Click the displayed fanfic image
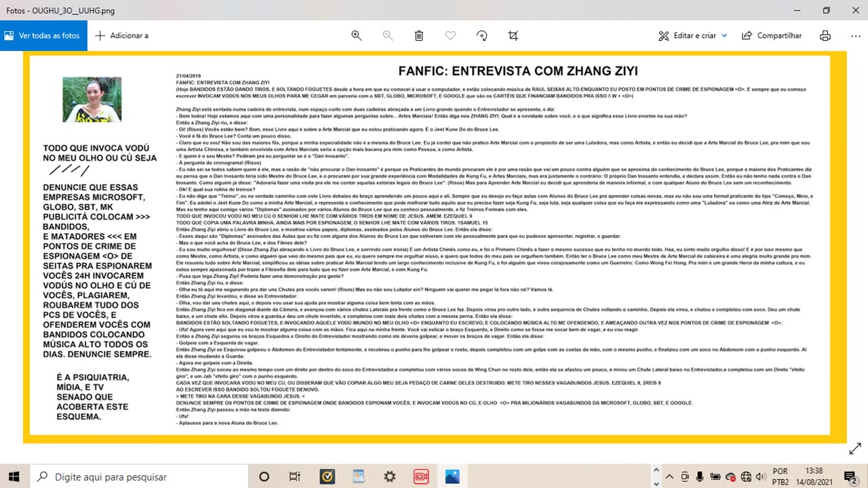 435,247
